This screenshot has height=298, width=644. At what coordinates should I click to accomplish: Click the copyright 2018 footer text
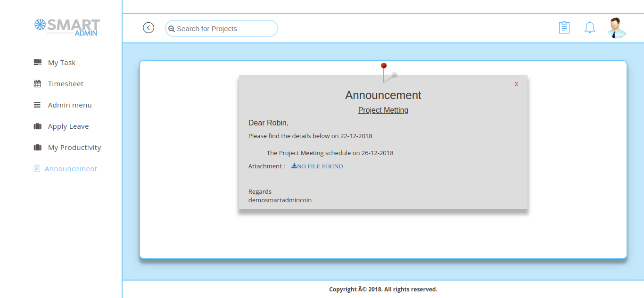[383, 289]
